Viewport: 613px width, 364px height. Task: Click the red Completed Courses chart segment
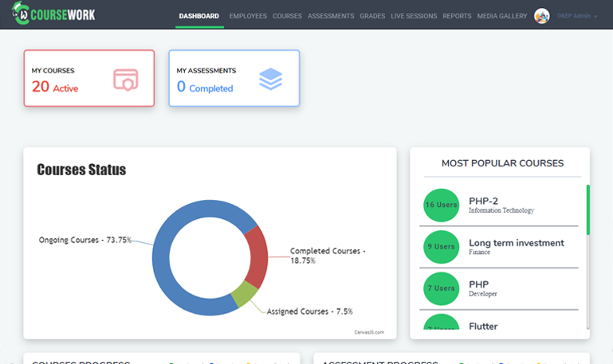point(255,256)
